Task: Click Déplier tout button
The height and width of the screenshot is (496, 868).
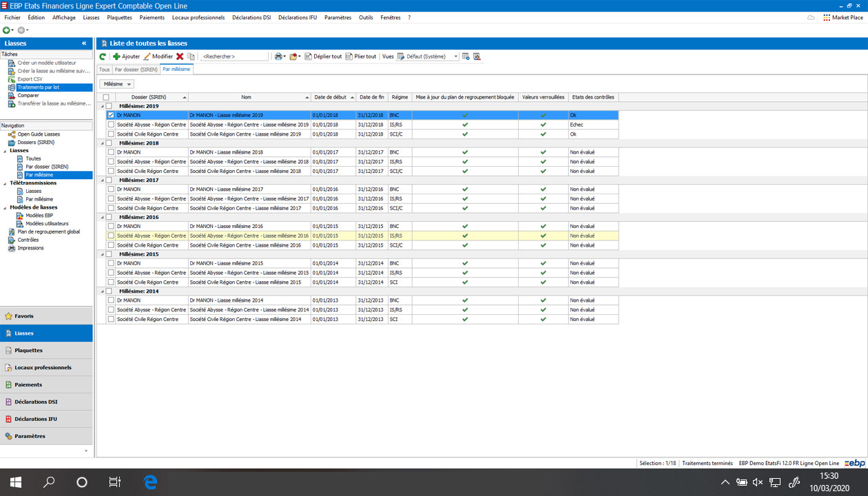Action: point(323,56)
